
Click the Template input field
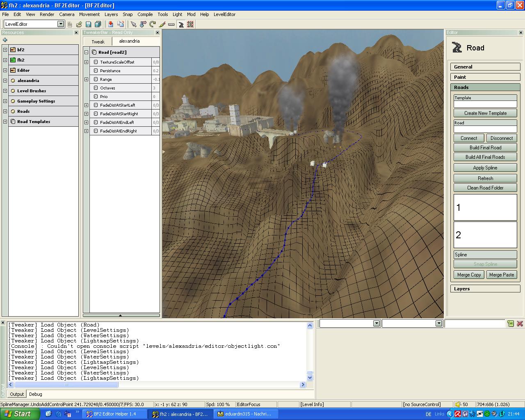(x=485, y=104)
